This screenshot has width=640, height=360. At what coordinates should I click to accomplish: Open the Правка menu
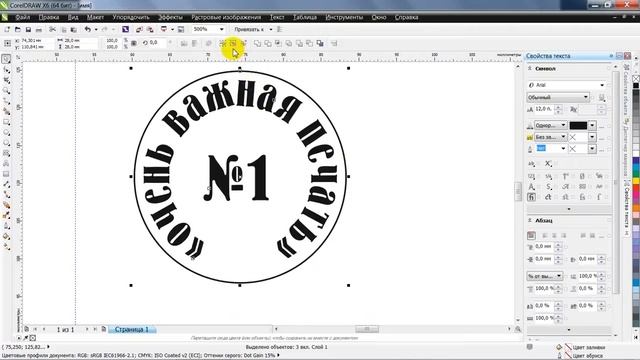pyautogui.click(x=49, y=17)
